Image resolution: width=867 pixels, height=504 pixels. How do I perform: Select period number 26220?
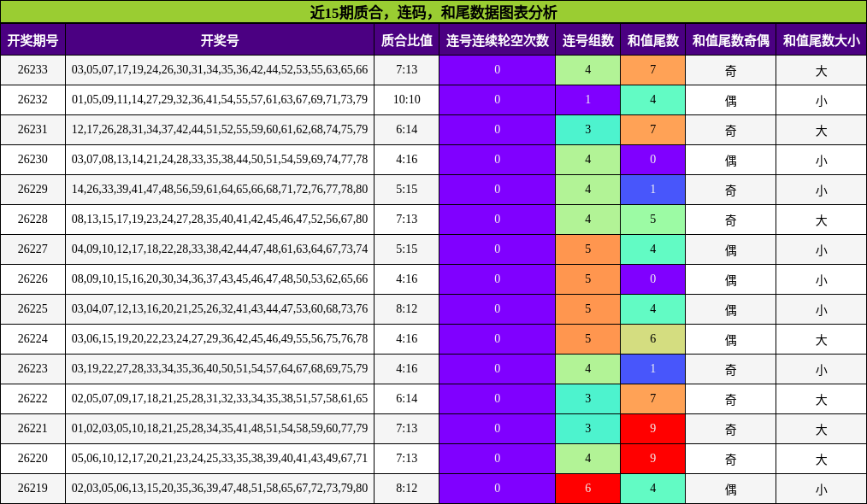click(32, 458)
